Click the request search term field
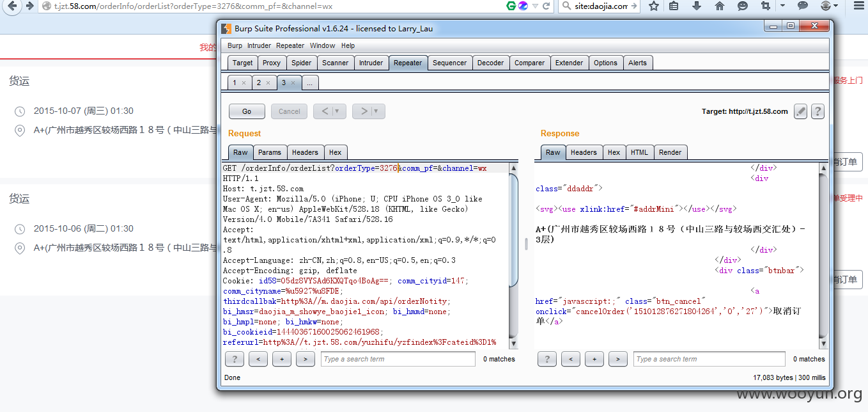Screen dimensions: 868x412 [398, 359]
